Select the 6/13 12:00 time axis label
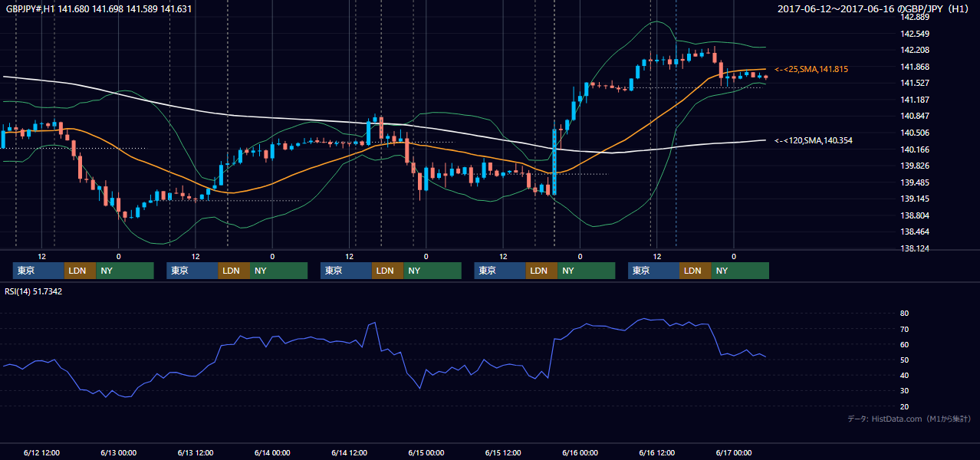980x460 pixels. point(196,453)
